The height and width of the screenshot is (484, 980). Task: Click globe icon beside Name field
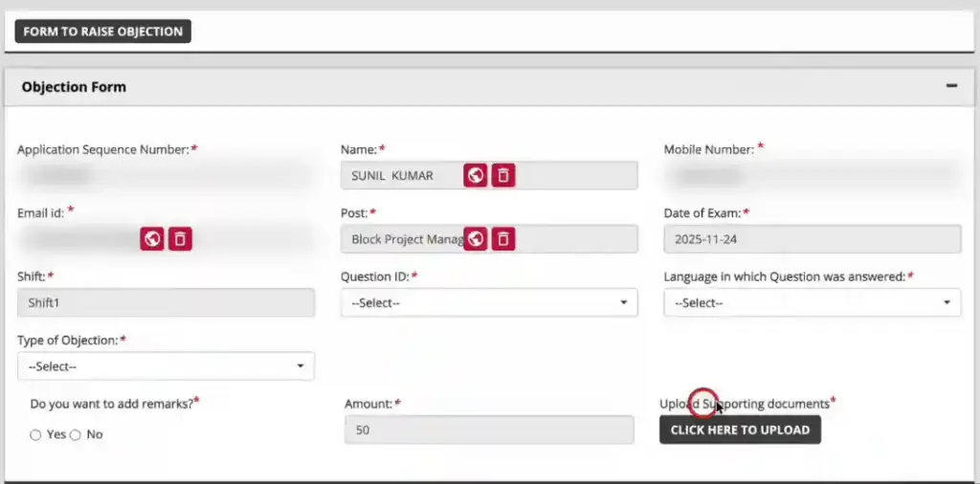[476, 175]
